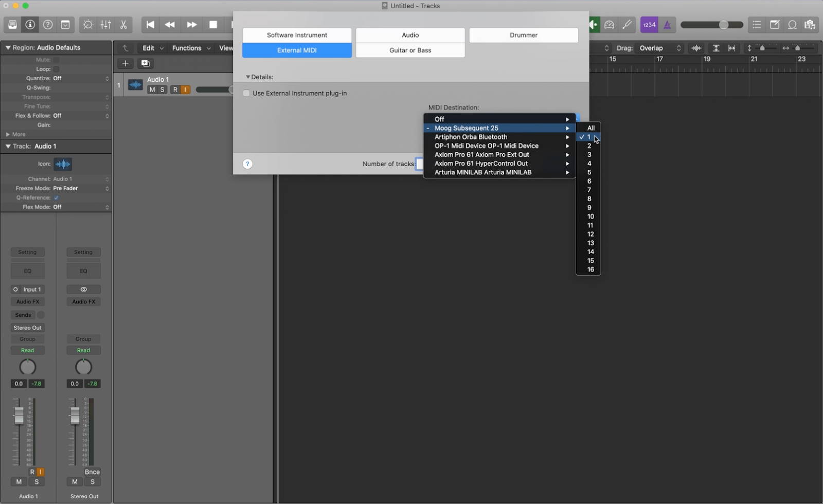This screenshot has height=504, width=823.
Task: Toggle the Q-Reference checkbox
Action: pyautogui.click(x=56, y=197)
